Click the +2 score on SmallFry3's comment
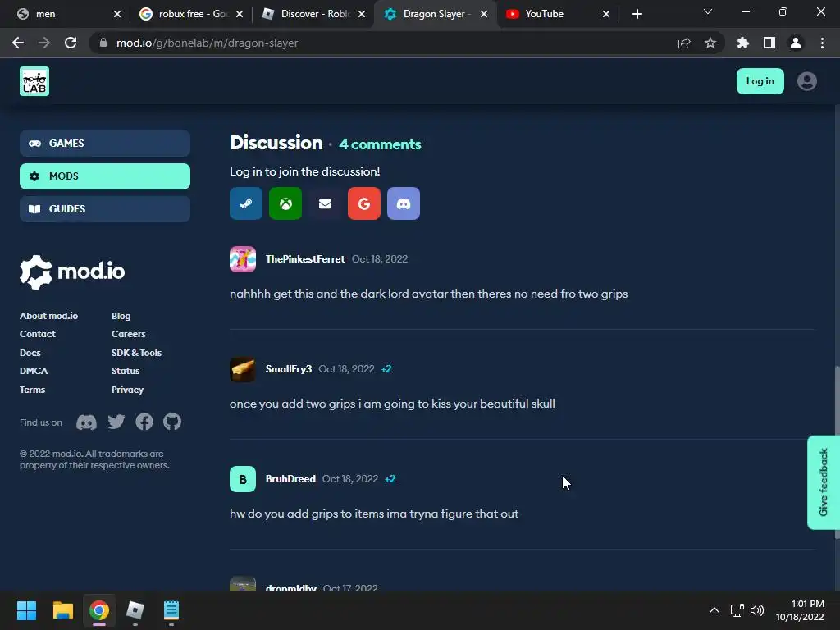 coord(386,369)
